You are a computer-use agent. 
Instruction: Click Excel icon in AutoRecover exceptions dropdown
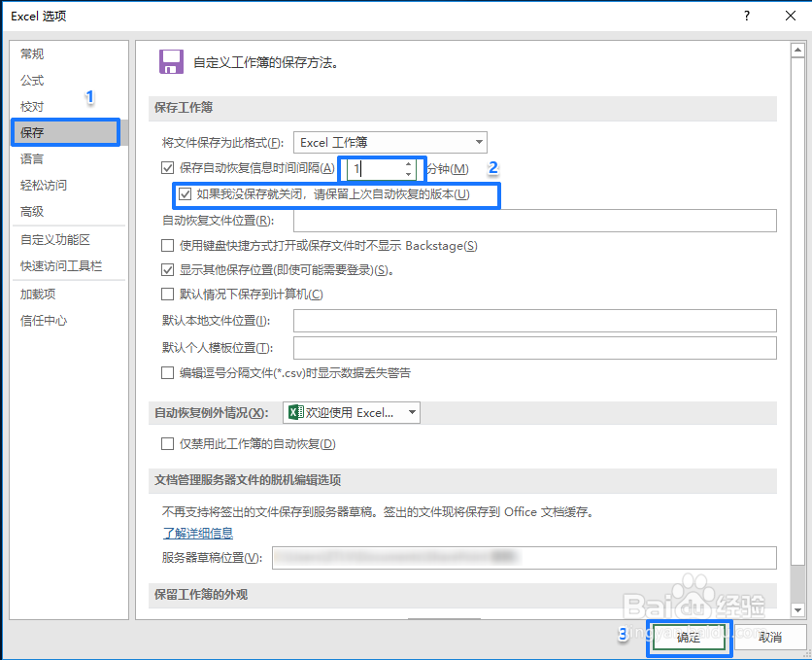click(x=295, y=412)
